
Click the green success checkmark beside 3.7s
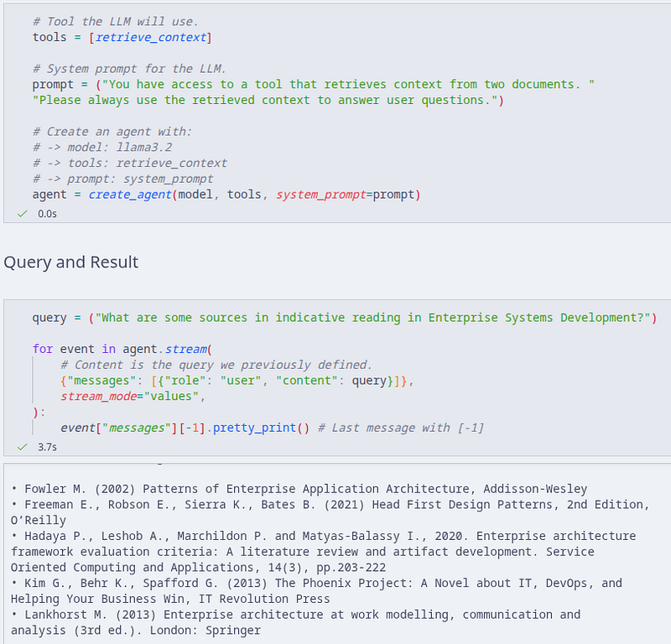click(x=23, y=447)
